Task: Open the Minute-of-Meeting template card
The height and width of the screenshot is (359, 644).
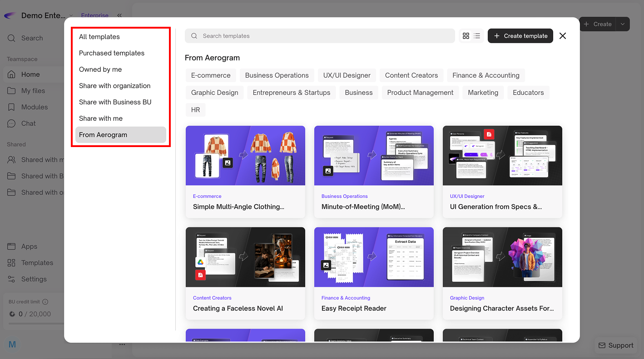Action: [374, 172]
